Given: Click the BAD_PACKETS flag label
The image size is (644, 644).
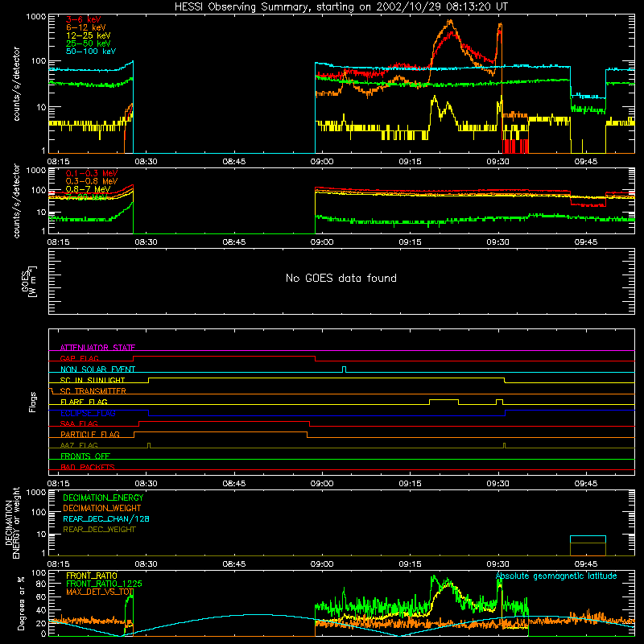Looking at the screenshot, I should pos(88,467).
